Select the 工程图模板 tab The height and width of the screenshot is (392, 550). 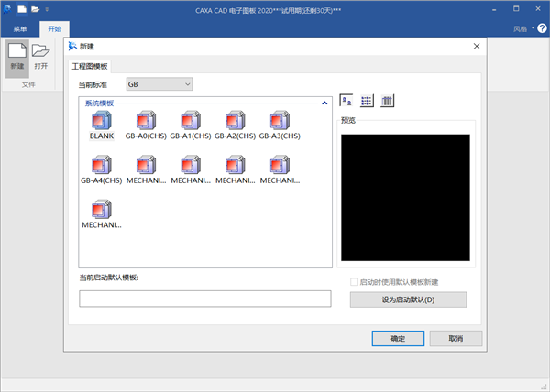90,66
